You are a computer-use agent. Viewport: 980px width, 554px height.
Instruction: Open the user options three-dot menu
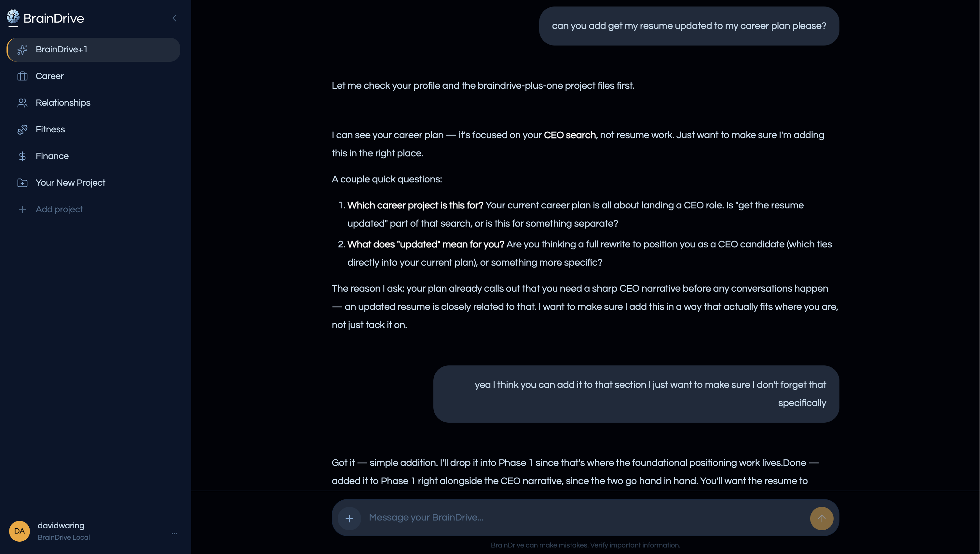[x=174, y=533]
